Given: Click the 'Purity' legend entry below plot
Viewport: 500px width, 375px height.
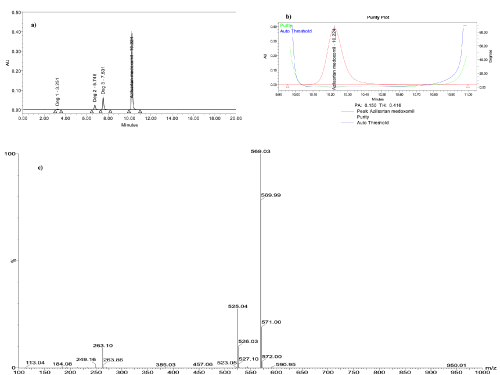Looking at the screenshot, I should [x=363, y=117].
